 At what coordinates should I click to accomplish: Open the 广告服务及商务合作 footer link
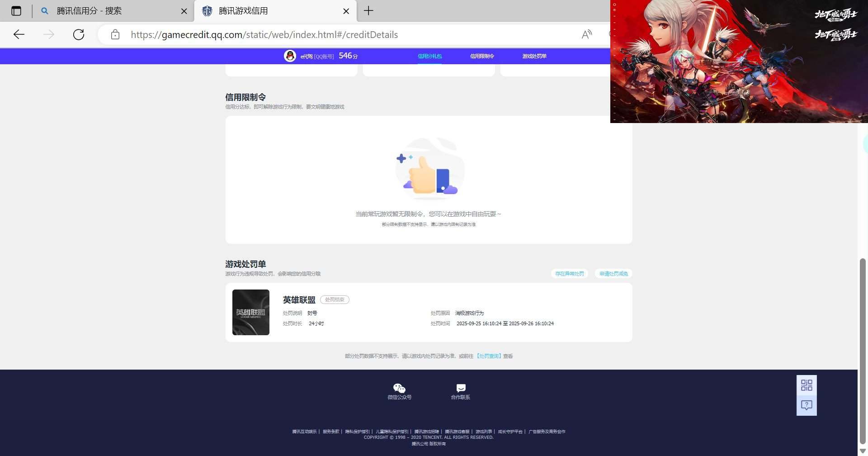pyautogui.click(x=547, y=432)
